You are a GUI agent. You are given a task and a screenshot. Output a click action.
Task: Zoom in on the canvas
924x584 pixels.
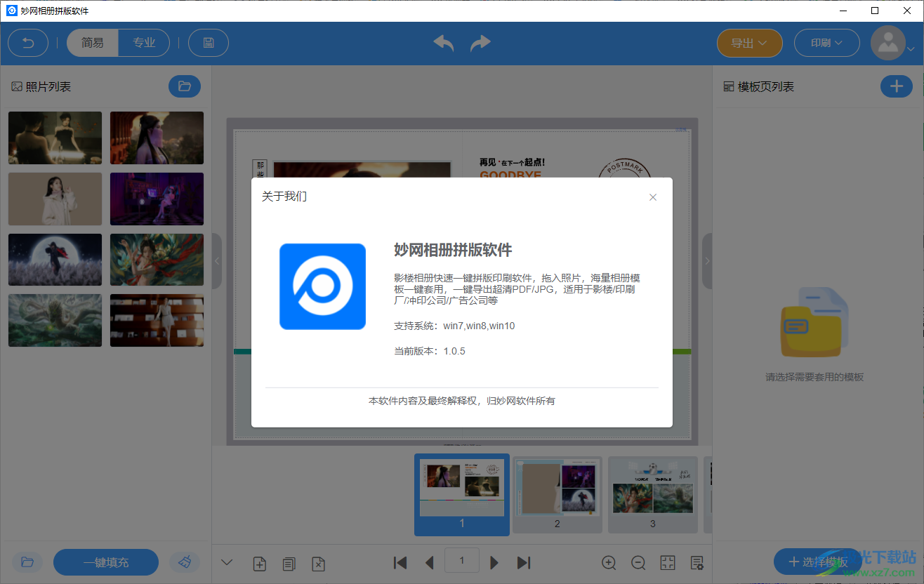point(609,562)
